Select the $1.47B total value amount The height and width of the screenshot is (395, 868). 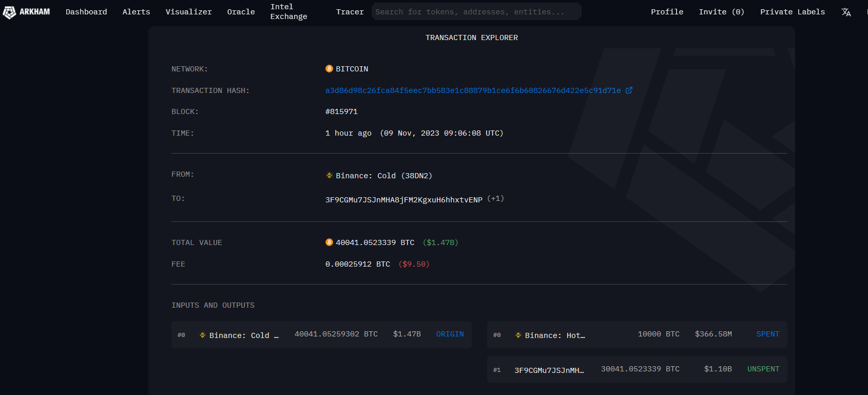(440, 242)
